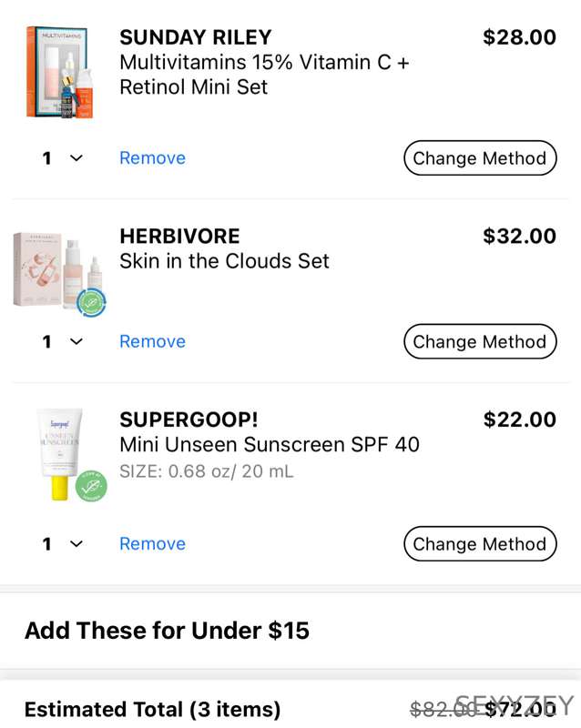
Task: Open Mini Unseen Sunscreen SPF 40 title
Action: point(270,444)
